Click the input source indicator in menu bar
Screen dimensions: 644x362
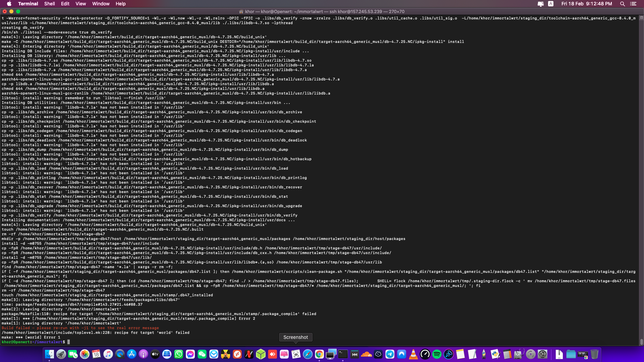click(x=551, y=4)
